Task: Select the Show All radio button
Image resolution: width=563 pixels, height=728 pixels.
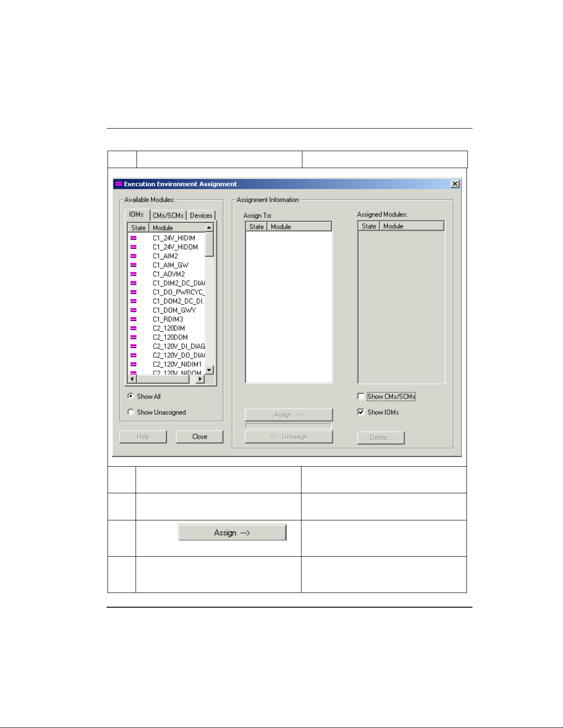Action: tap(131, 396)
